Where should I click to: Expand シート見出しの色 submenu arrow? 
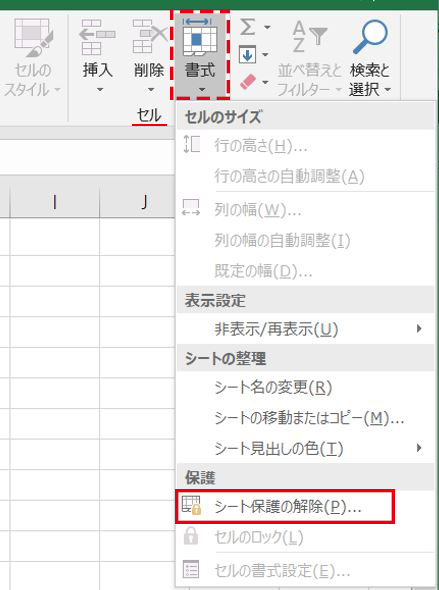click(x=419, y=448)
